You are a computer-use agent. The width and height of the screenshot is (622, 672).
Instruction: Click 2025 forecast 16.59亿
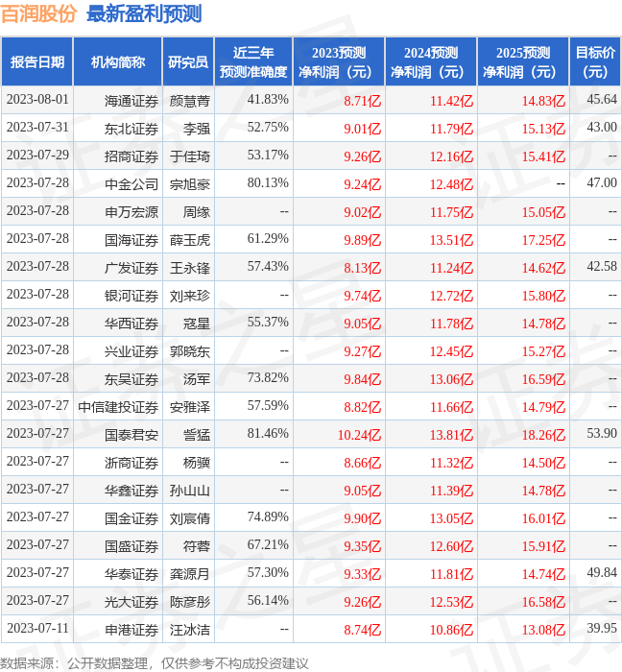(543, 379)
